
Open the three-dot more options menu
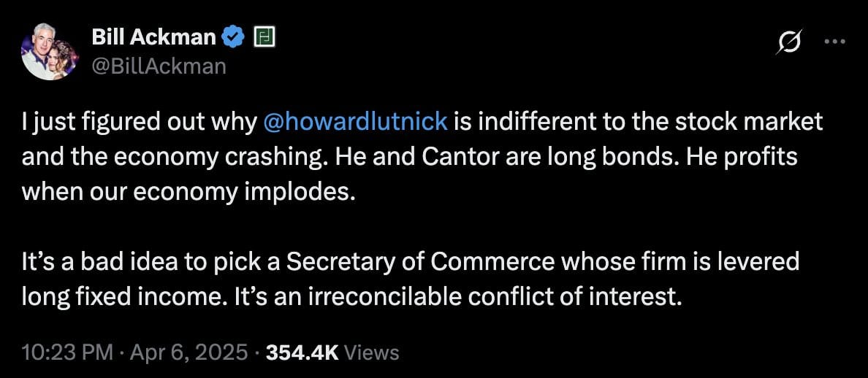835,41
